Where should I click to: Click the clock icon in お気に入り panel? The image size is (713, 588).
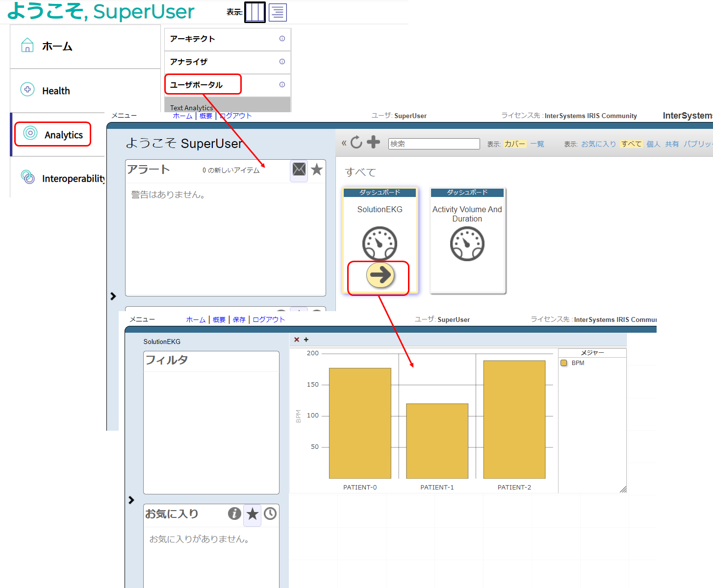coord(270,514)
